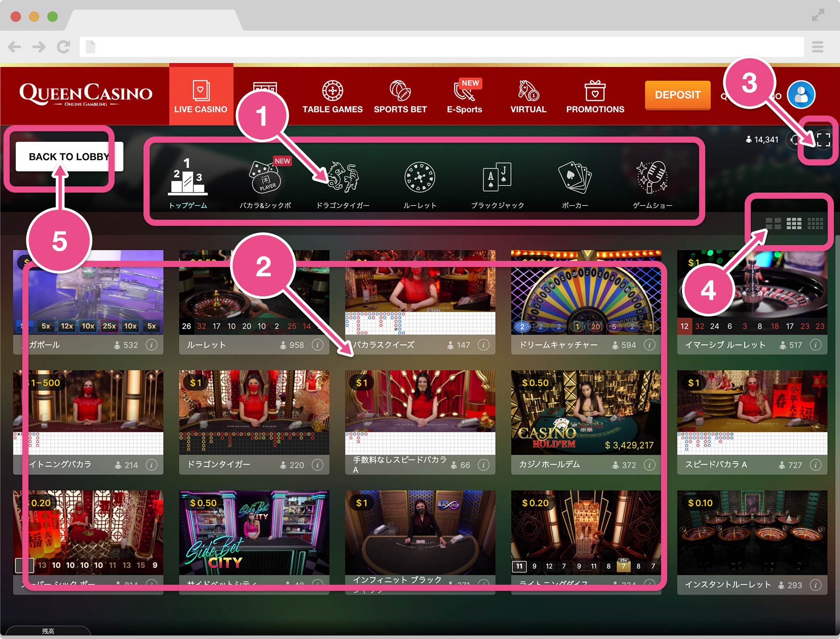Click the orange DEPOSIT button
840x639 pixels.
coord(677,95)
